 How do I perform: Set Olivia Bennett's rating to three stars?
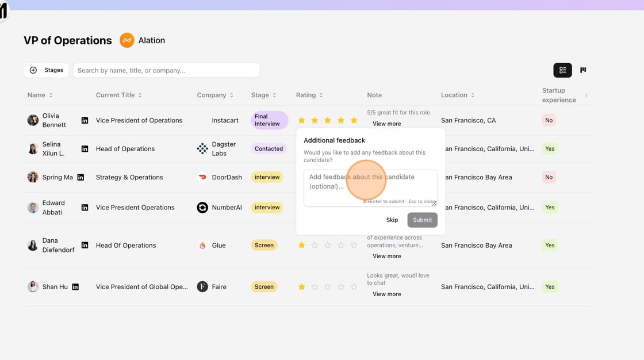click(327, 120)
